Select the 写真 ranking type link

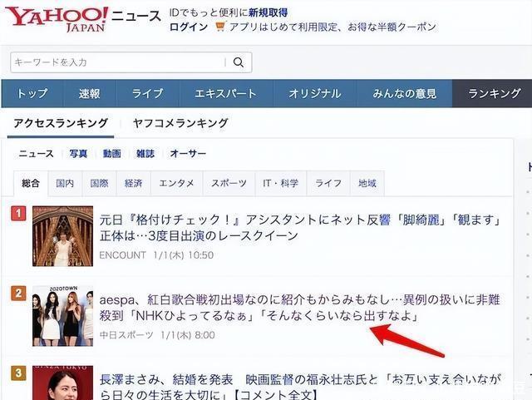coord(78,154)
